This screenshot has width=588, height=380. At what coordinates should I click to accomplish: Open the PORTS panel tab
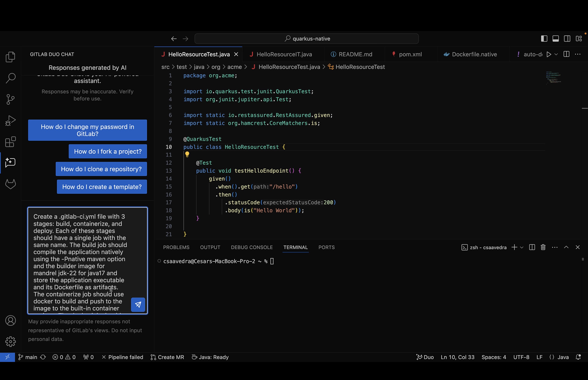[x=326, y=247]
